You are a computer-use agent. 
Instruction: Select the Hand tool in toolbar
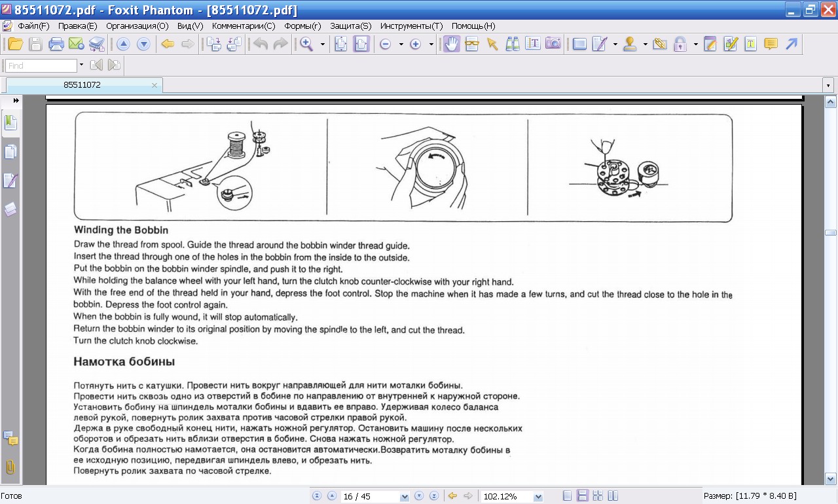(451, 44)
